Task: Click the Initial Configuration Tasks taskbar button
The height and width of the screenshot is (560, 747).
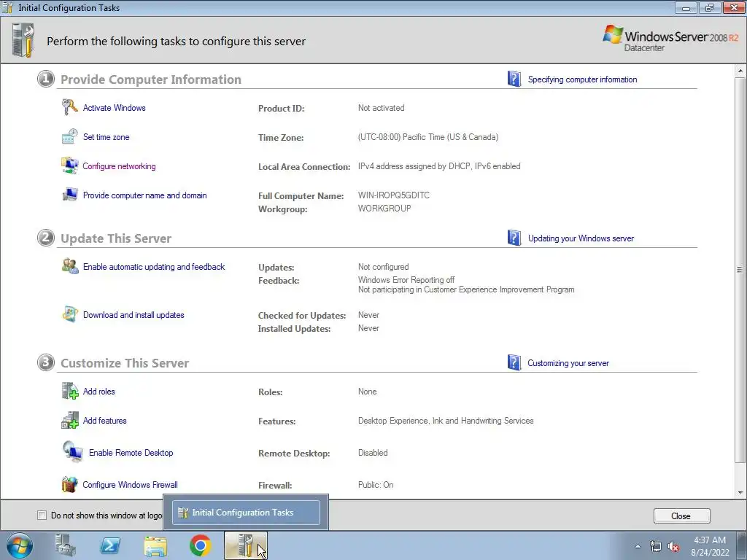Action: coord(245,545)
